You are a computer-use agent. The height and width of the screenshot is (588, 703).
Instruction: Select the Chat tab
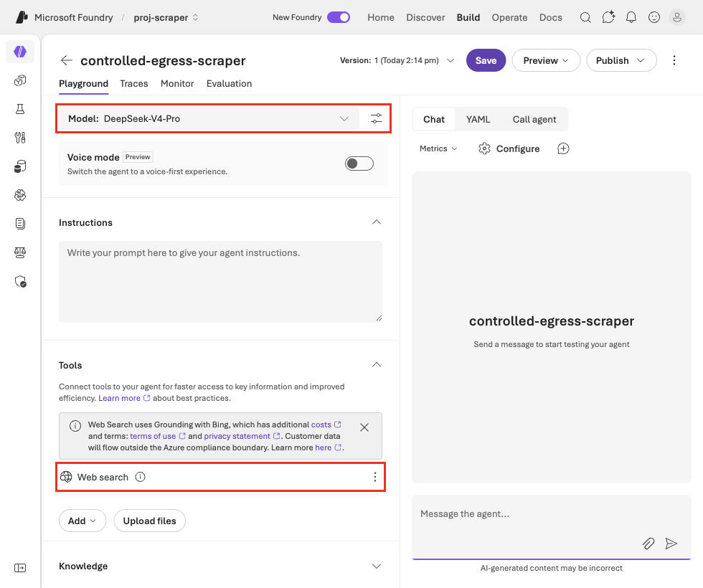coord(434,119)
